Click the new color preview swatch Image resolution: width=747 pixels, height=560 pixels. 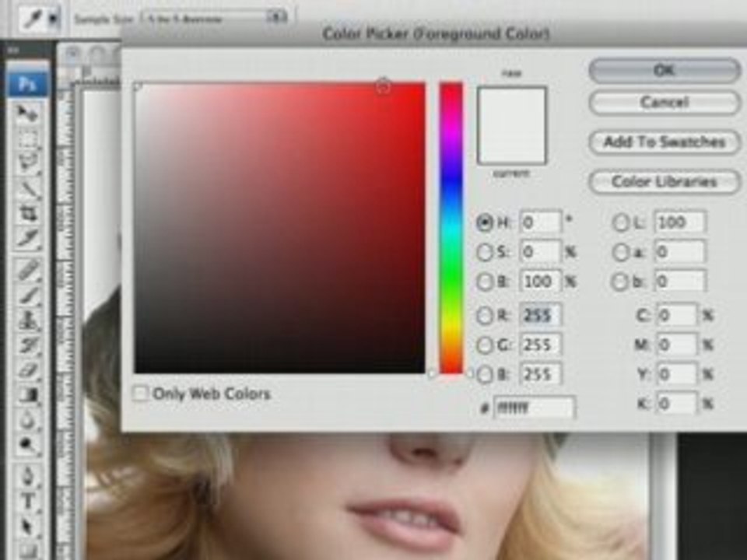[511, 106]
